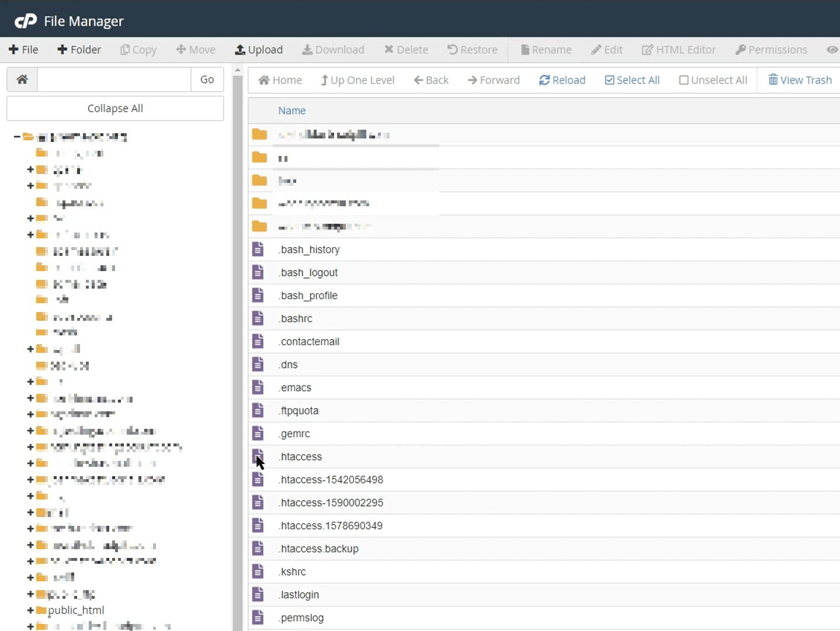Viewport: 840px width, 631px height.
Task: Click the Collapse All button
Action: point(114,108)
